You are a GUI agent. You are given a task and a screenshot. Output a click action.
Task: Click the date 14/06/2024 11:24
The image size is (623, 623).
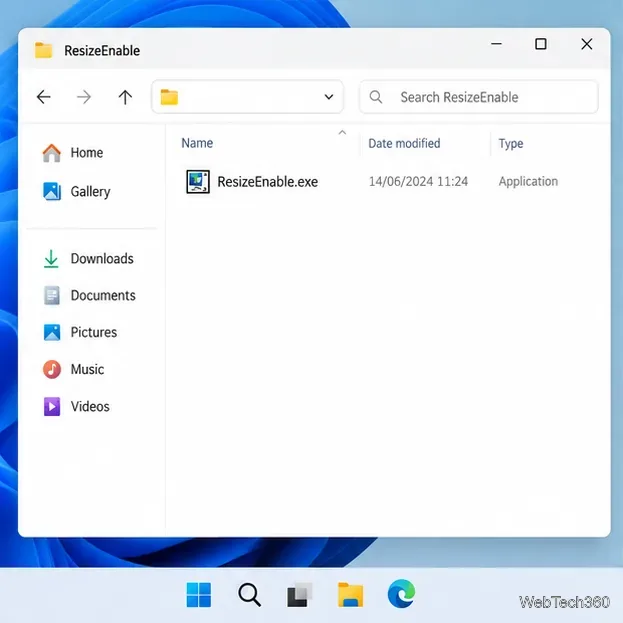(418, 182)
